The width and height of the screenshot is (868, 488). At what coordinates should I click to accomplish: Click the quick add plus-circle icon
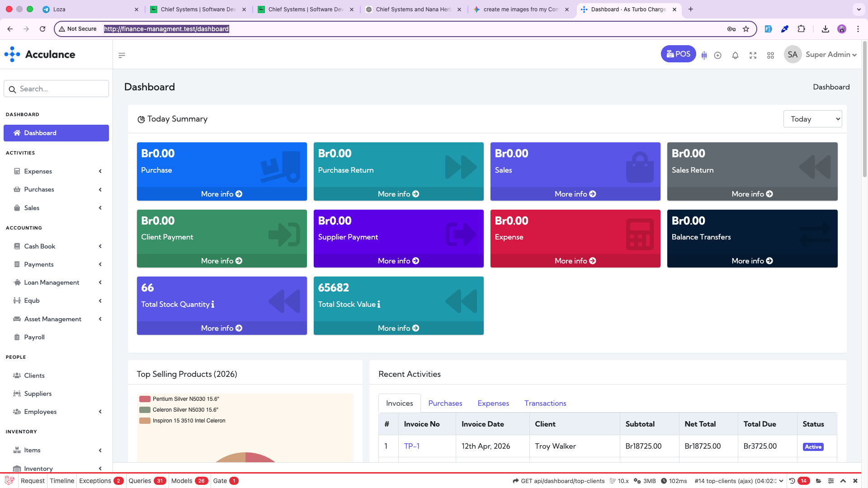717,55
